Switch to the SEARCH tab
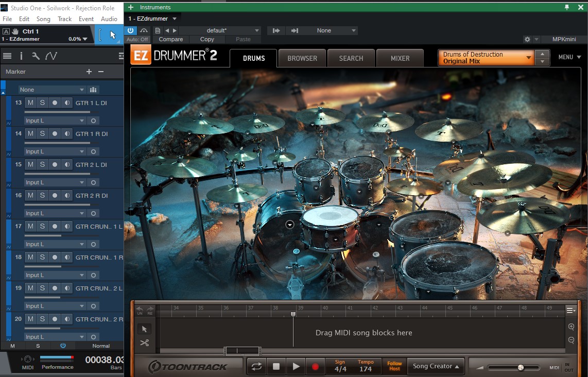 351,58
